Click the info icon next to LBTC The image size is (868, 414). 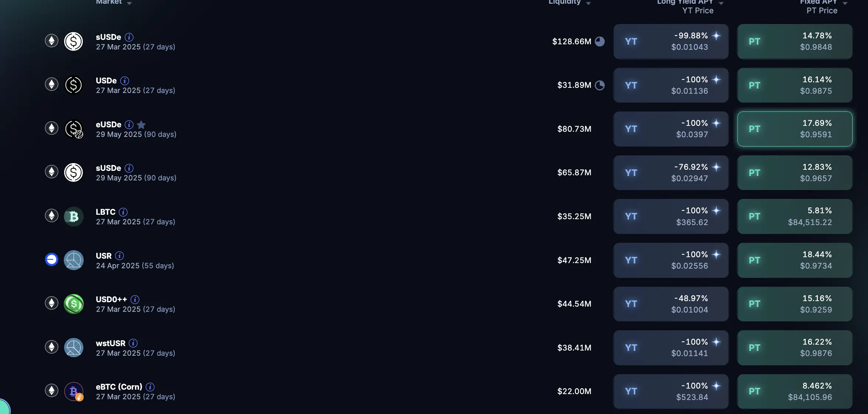tap(123, 212)
